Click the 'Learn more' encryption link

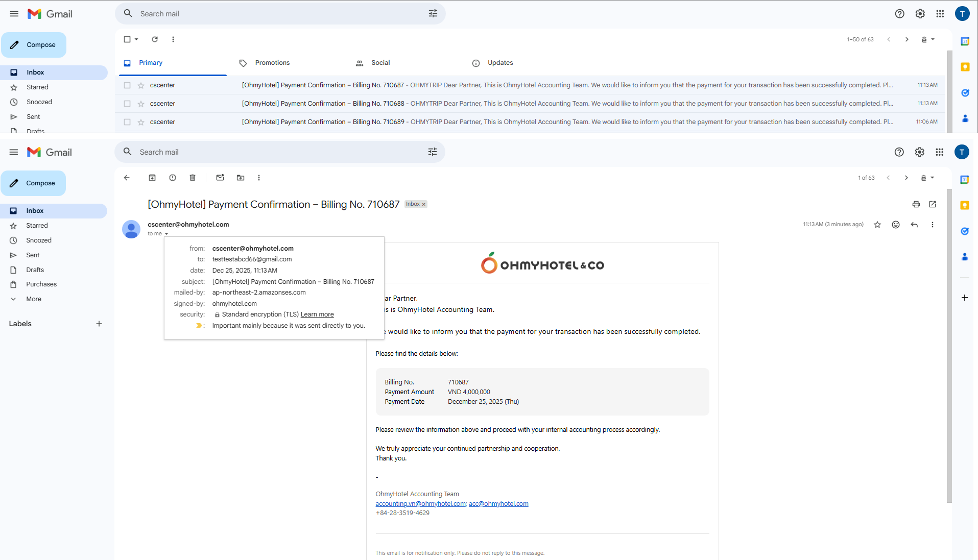pyautogui.click(x=317, y=314)
